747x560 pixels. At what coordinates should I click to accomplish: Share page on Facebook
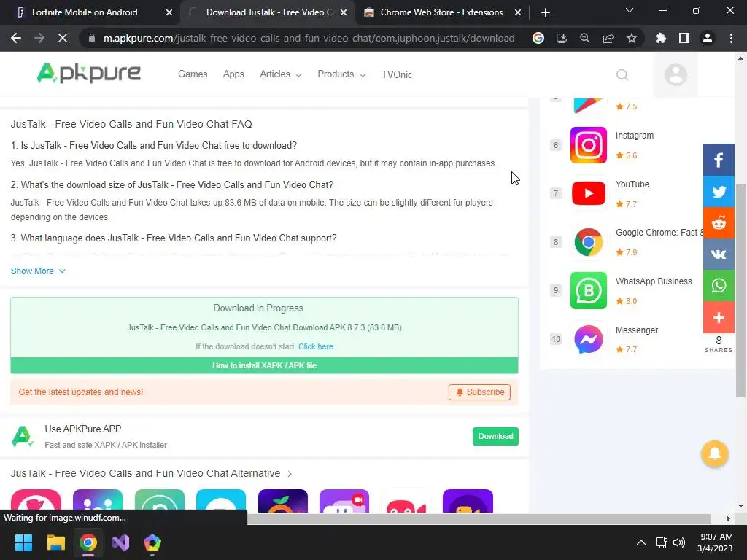pyautogui.click(x=719, y=160)
